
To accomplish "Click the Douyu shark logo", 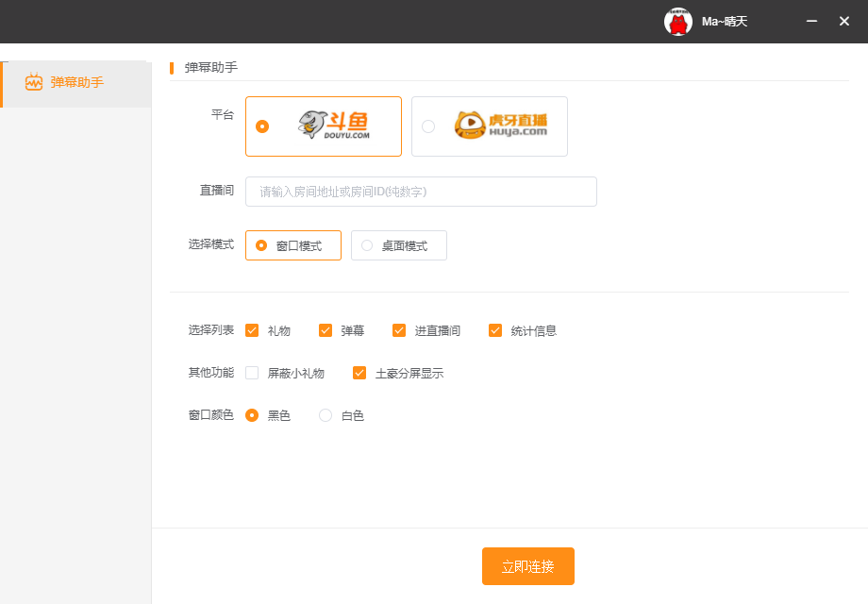I will (333, 126).
